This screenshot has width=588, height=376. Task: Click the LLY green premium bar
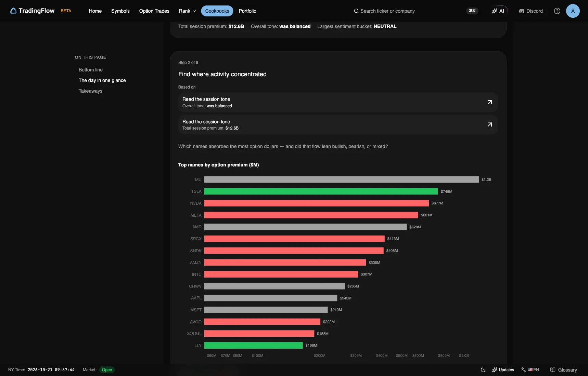click(x=254, y=345)
